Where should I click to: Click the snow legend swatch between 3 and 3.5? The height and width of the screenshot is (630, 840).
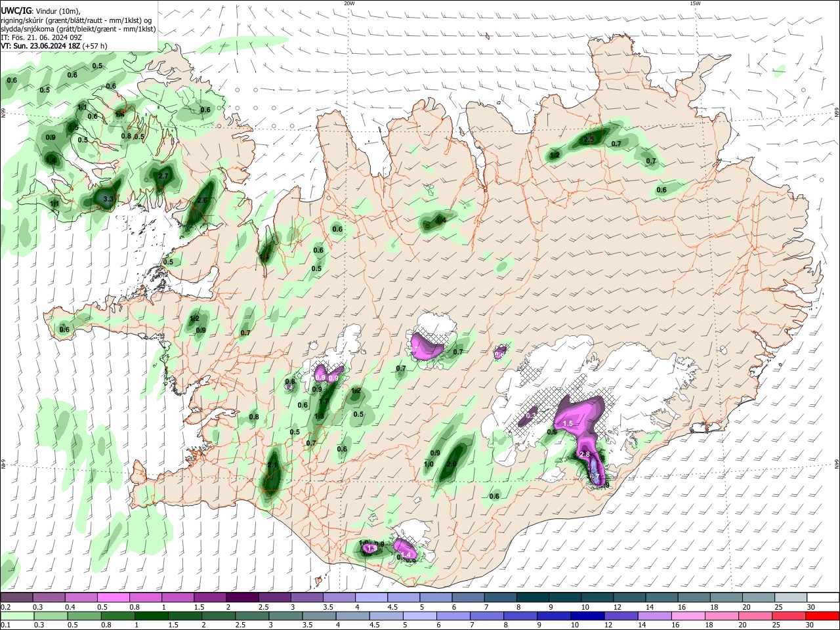click(306, 598)
